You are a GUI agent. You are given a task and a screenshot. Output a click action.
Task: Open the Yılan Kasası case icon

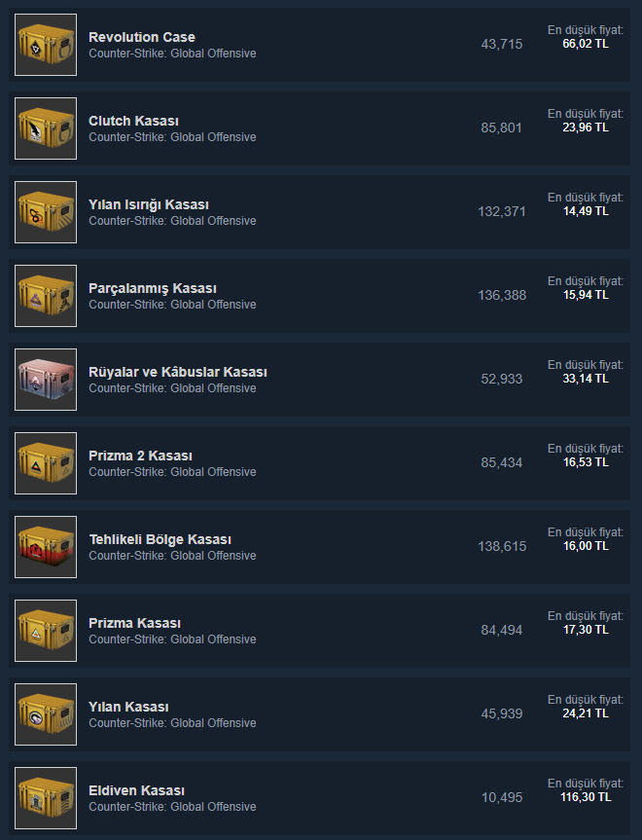(46, 714)
